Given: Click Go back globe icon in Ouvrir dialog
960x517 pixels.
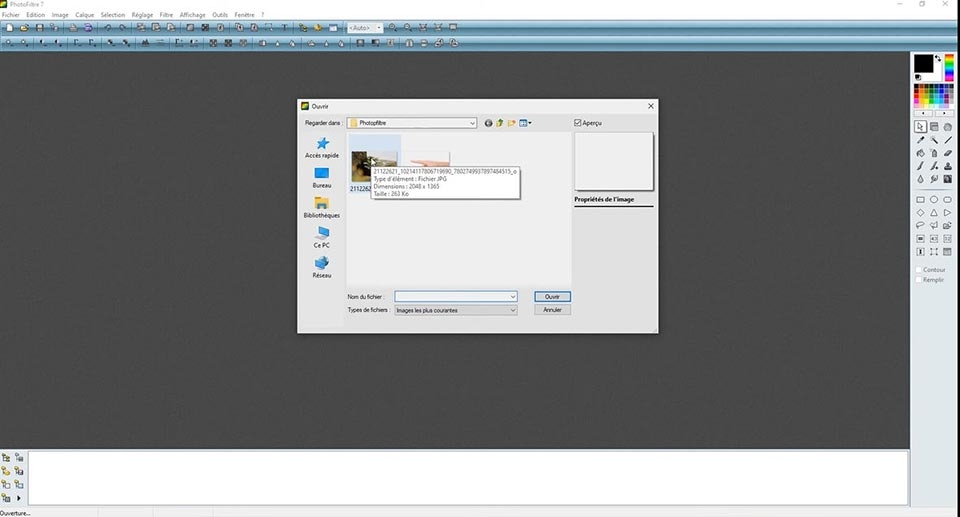Looking at the screenshot, I should click(488, 123).
